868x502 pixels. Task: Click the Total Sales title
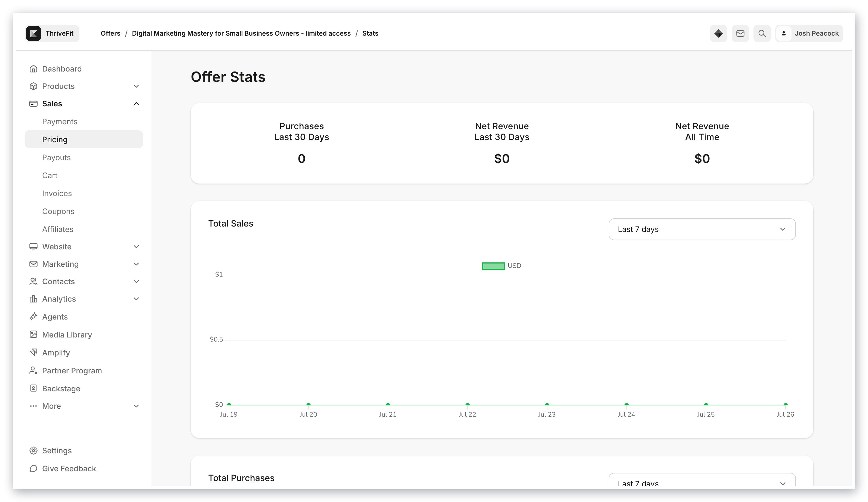tap(231, 224)
